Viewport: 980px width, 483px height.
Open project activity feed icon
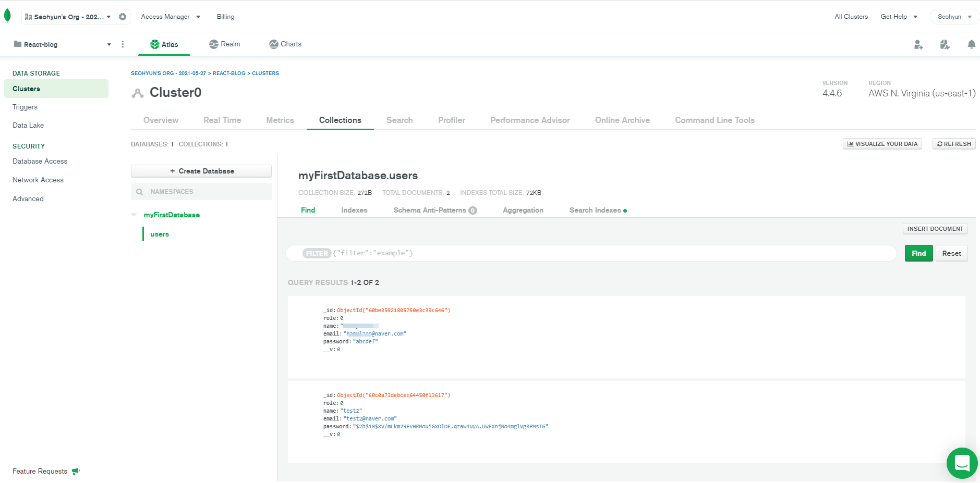[x=945, y=45]
